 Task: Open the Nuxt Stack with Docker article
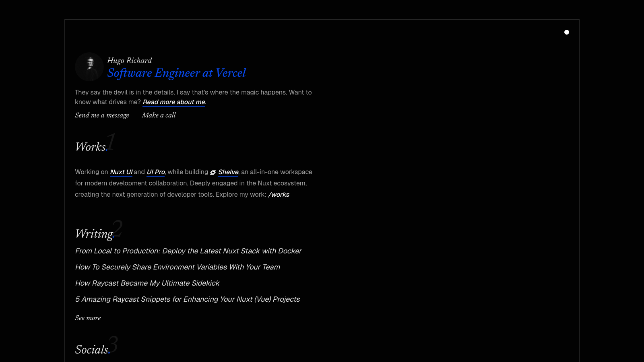(x=188, y=251)
